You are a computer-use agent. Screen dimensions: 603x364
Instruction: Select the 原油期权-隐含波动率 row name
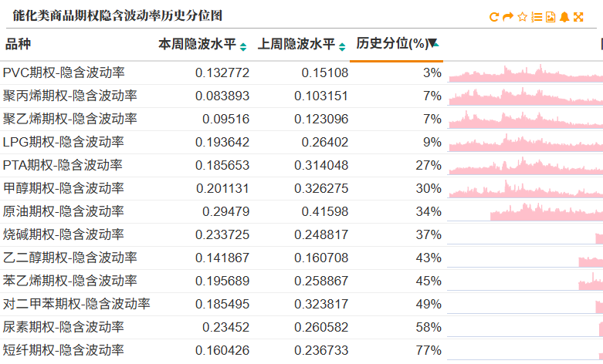(x=63, y=211)
